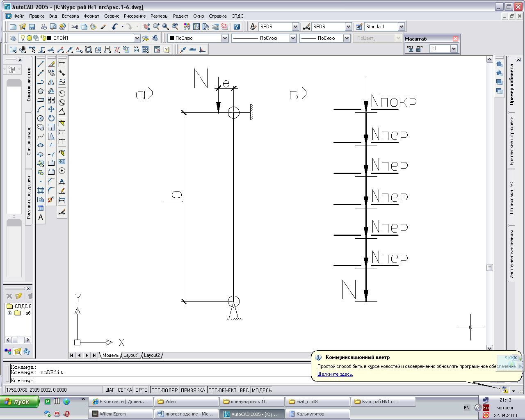Open the lineweight ПоСлою dropdown
Viewport: 525px width, 420px height.
click(347, 38)
